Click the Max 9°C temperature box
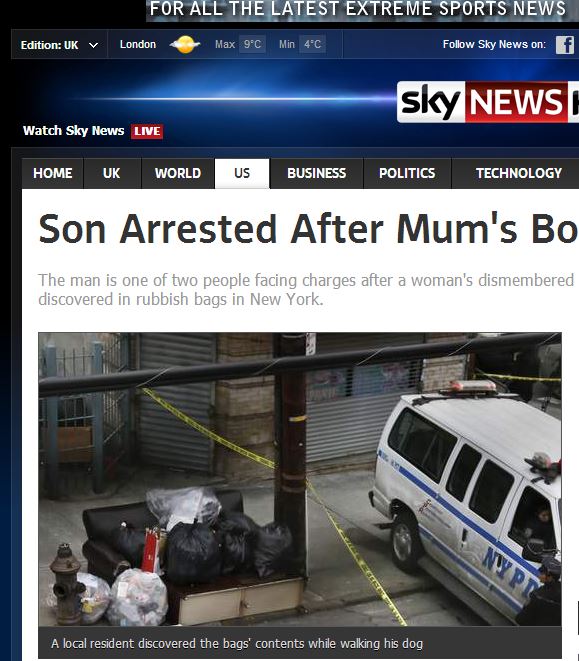The height and width of the screenshot is (661, 579). coord(240,44)
